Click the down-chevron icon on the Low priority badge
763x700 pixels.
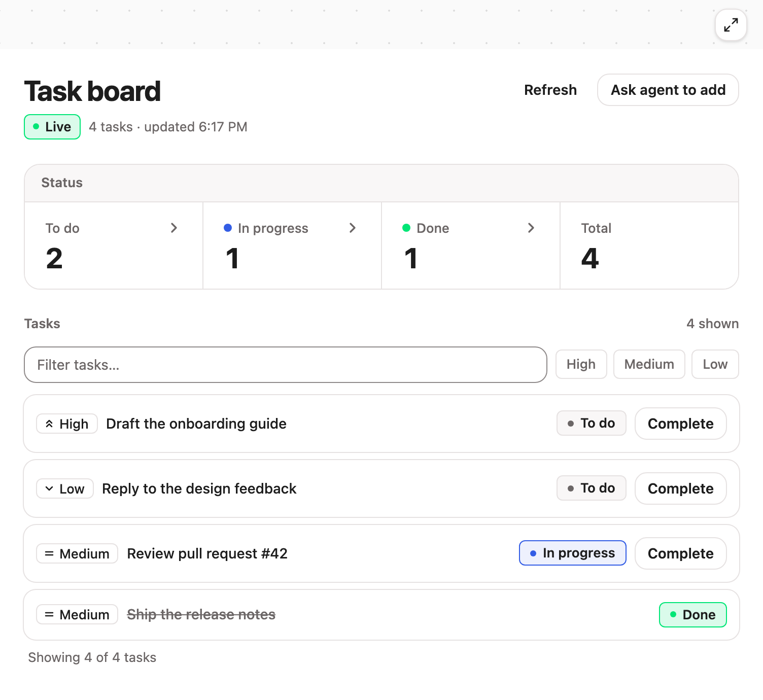tap(49, 488)
